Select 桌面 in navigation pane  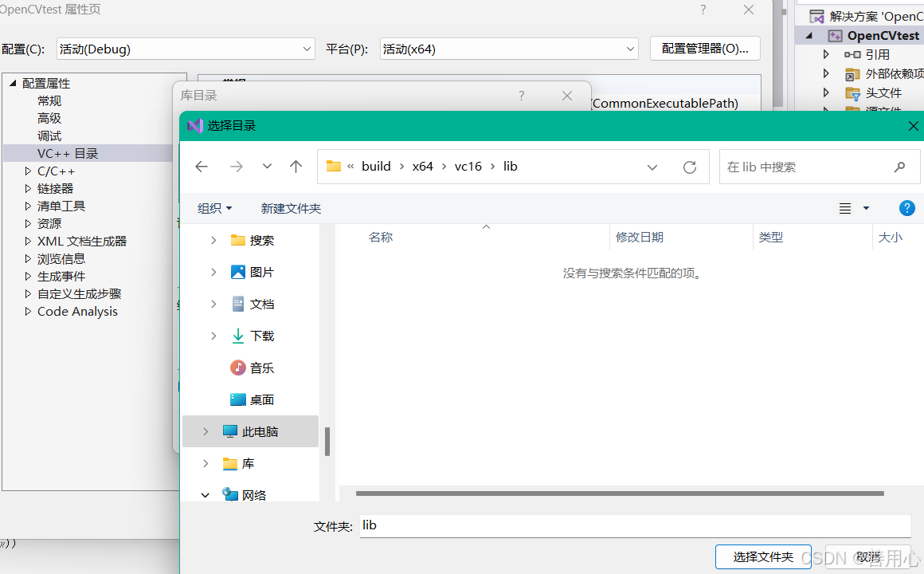point(253,399)
